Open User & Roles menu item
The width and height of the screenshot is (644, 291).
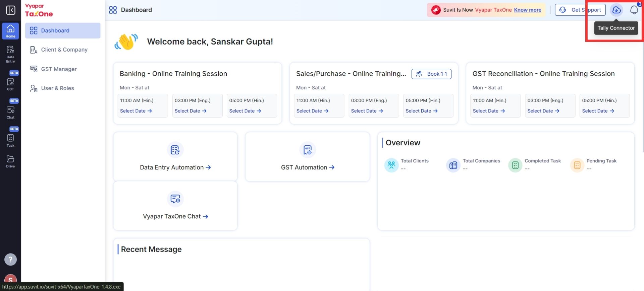(63, 88)
